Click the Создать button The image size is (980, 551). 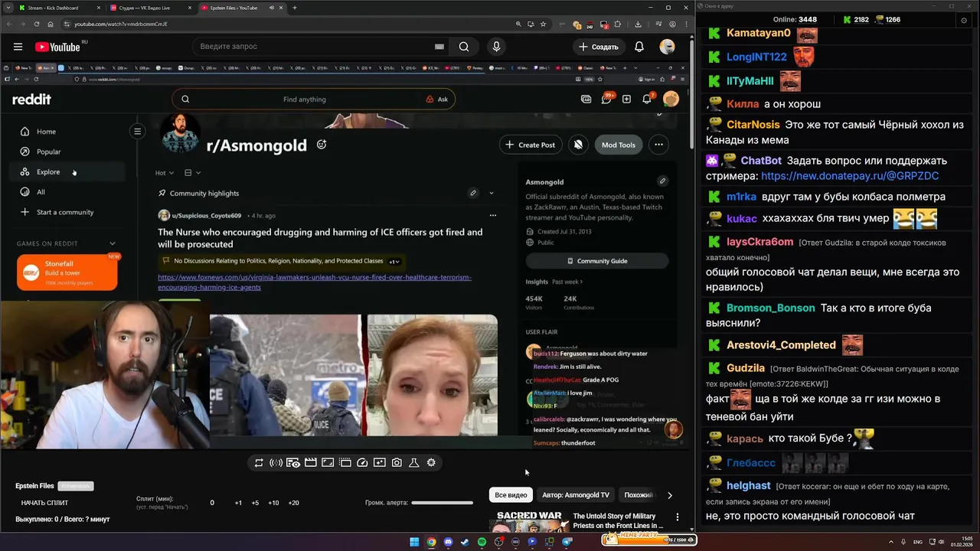tap(599, 47)
